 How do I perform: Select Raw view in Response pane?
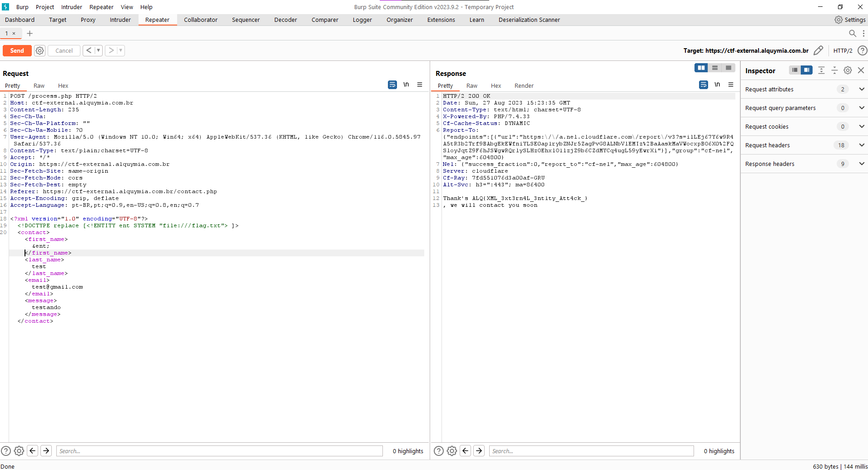coord(472,85)
